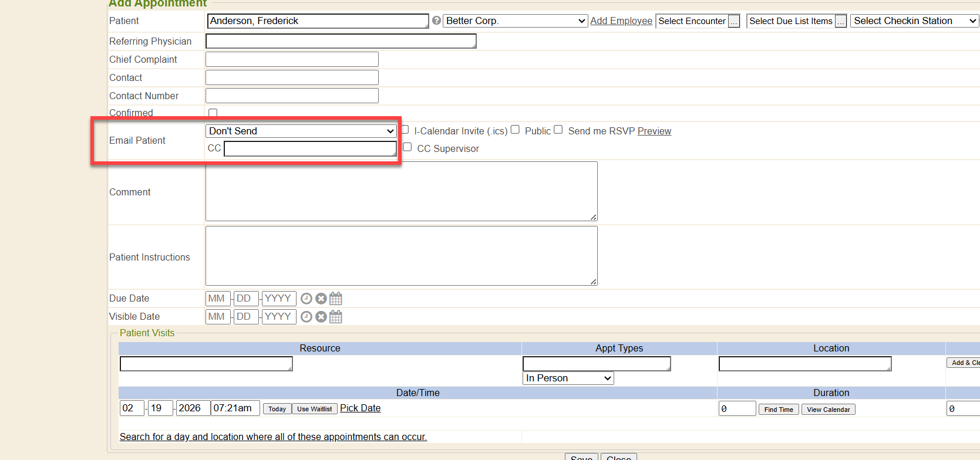Tick the Confirmed checkbox
This screenshot has height=460, width=980.
click(x=213, y=113)
